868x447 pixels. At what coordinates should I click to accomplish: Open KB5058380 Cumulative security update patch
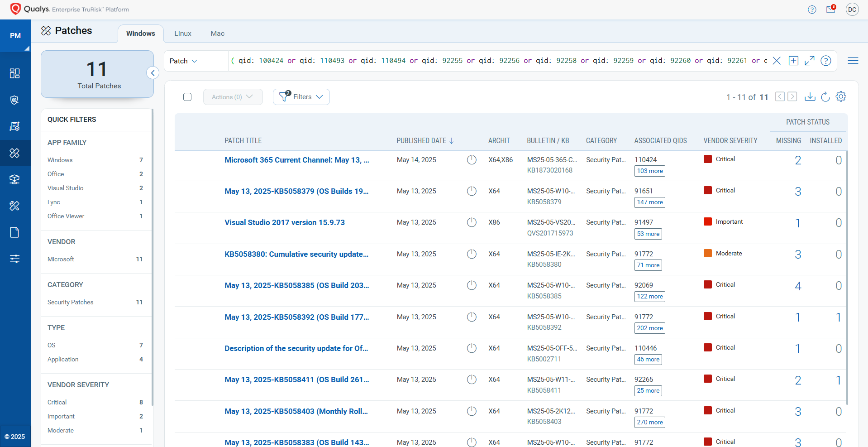click(x=296, y=254)
